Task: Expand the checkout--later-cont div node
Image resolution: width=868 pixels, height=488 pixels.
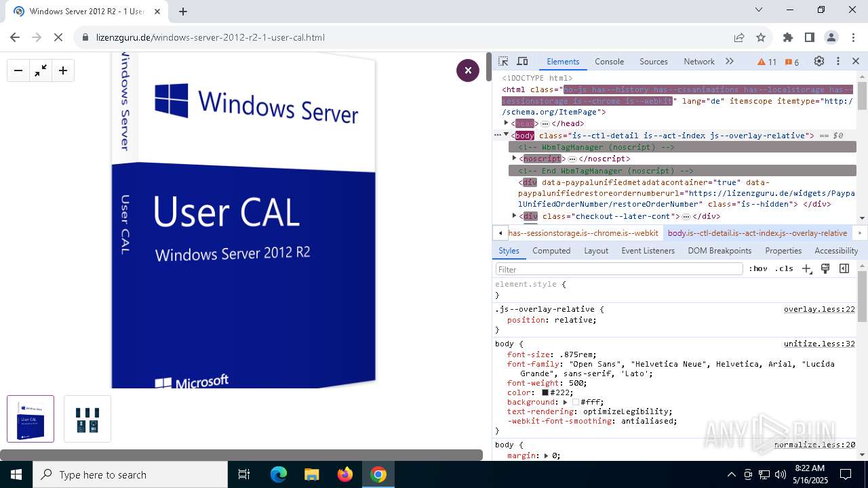Action: [x=514, y=216]
